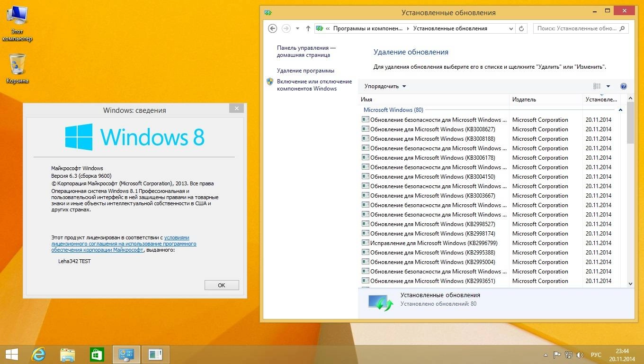Select update KB3008627 row
The width and height of the screenshot is (644, 364).
(491, 129)
